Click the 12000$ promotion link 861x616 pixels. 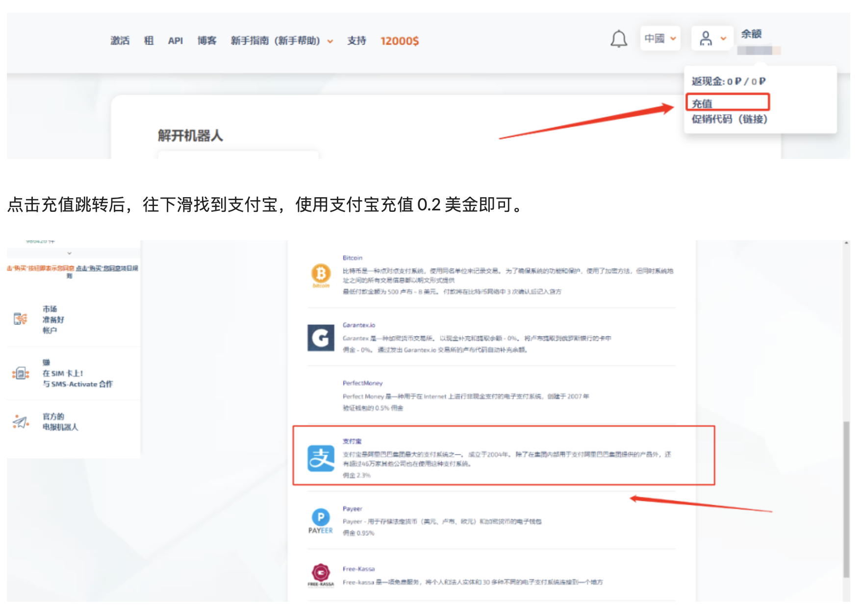coord(400,41)
